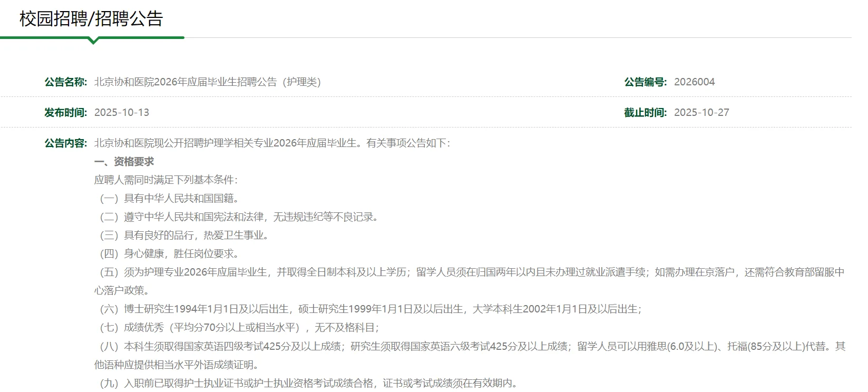Click item（六）about birth date requirements
The height and width of the screenshot is (392, 868).
[x=370, y=309]
